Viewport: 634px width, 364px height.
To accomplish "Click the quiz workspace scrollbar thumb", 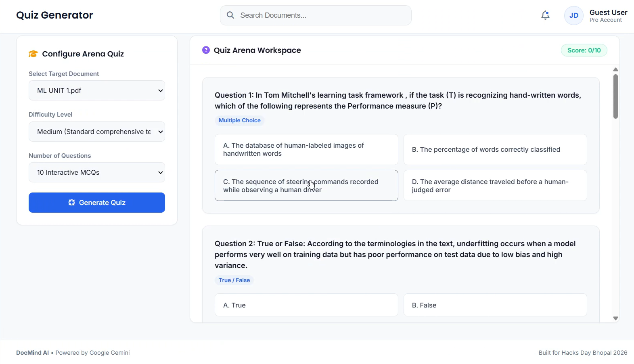I will tap(615, 96).
